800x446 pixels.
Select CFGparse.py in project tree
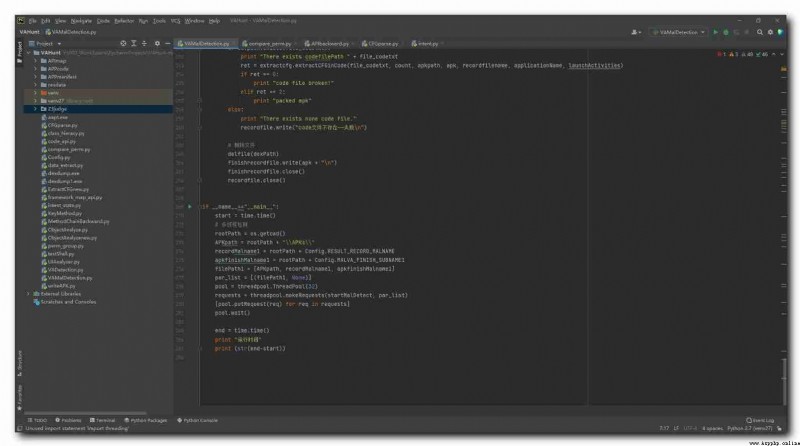click(x=62, y=125)
